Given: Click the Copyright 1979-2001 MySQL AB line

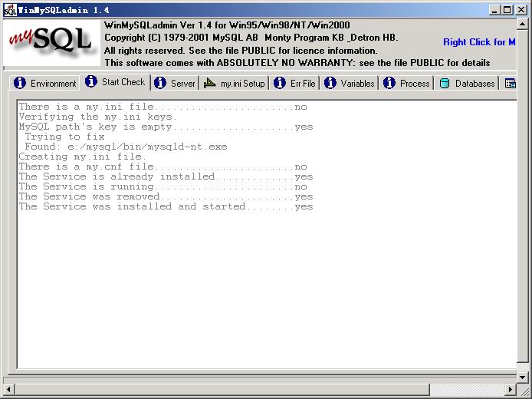Looking at the screenshot, I should (251, 38).
